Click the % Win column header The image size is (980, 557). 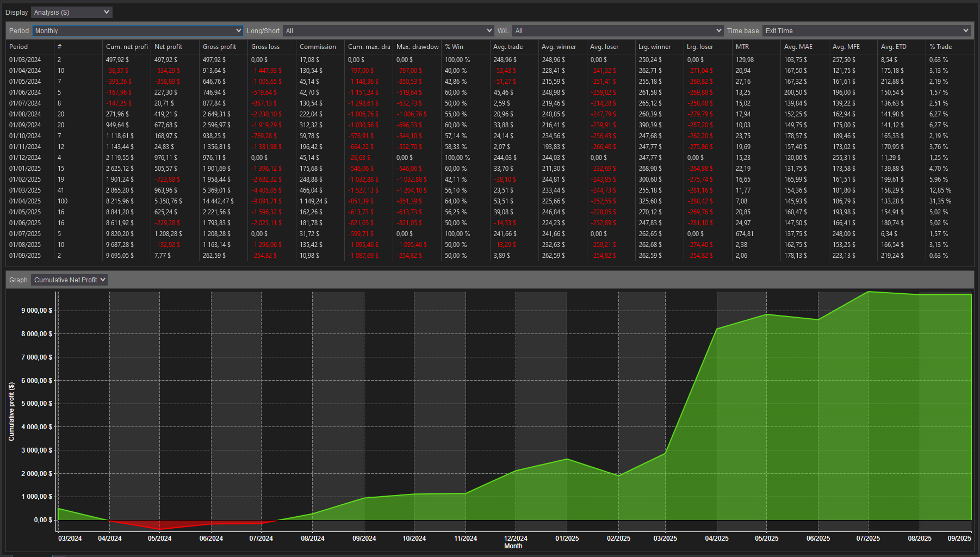[465, 47]
